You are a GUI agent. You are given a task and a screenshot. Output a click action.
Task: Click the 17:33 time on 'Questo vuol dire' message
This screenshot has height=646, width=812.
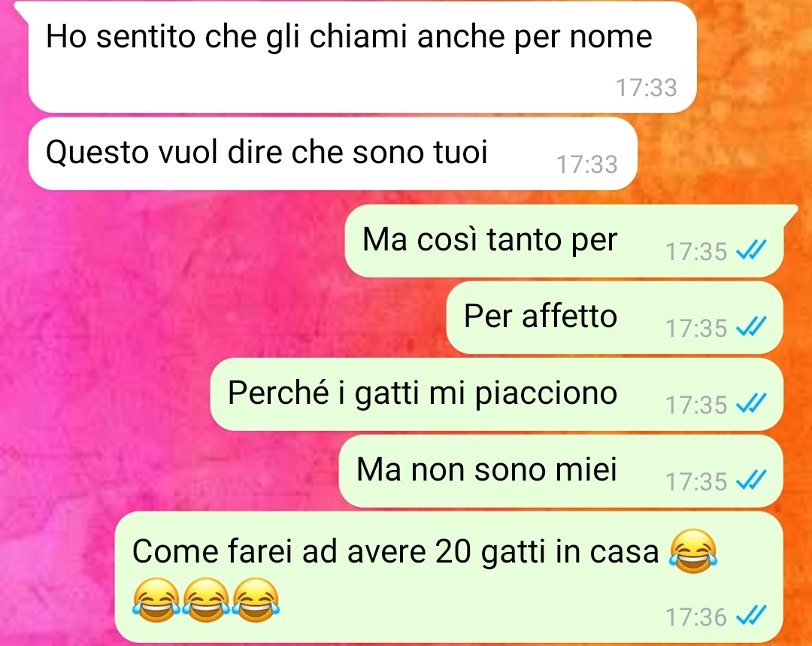586,164
